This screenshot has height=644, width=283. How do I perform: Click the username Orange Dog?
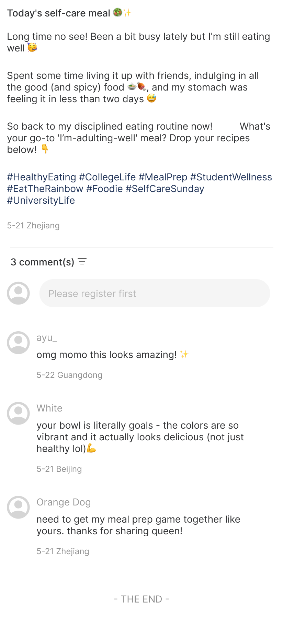(x=64, y=502)
